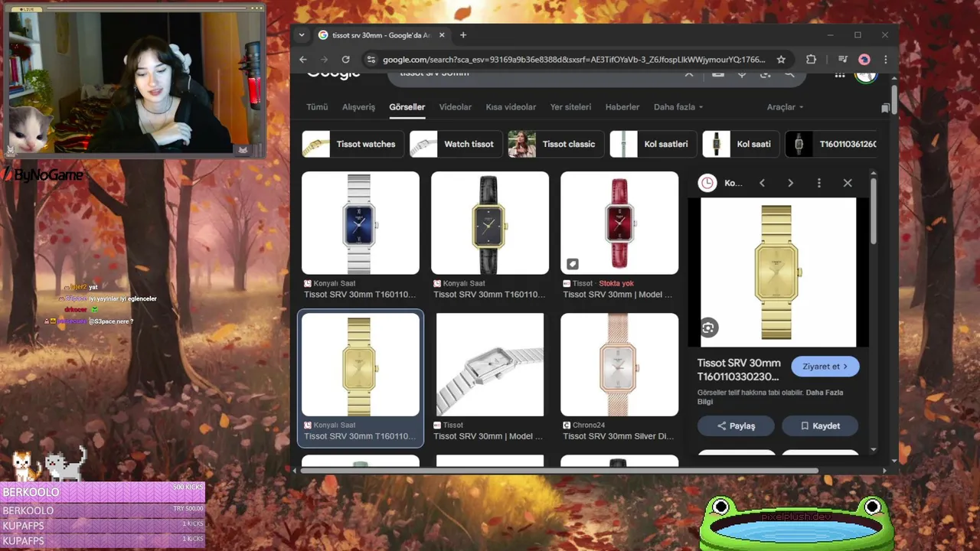
Task: Select the Tissot classic suggestion chip
Action: [x=556, y=144]
